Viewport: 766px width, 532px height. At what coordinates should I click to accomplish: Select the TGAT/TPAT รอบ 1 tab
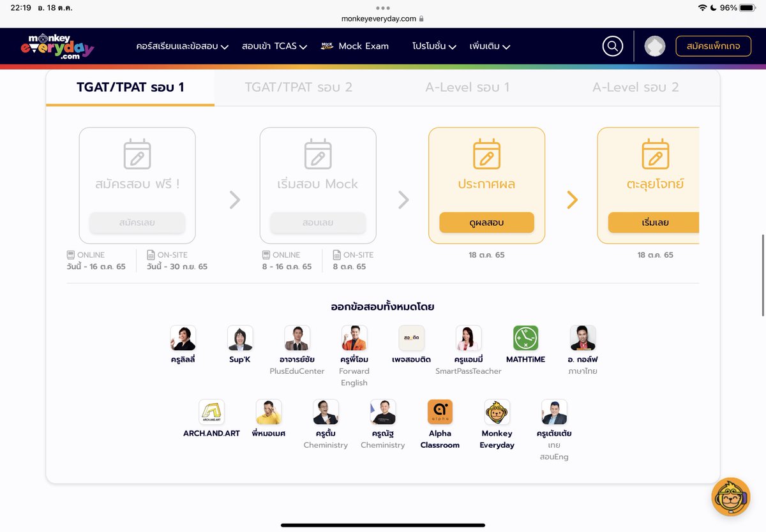point(130,87)
